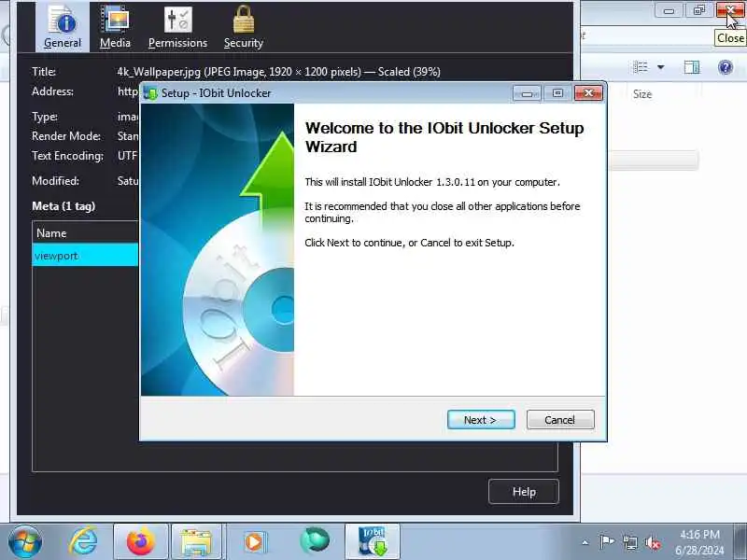This screenshot has width=747, height=560.
Task: Show hidden system tray icons
Action: click(585, 542)
